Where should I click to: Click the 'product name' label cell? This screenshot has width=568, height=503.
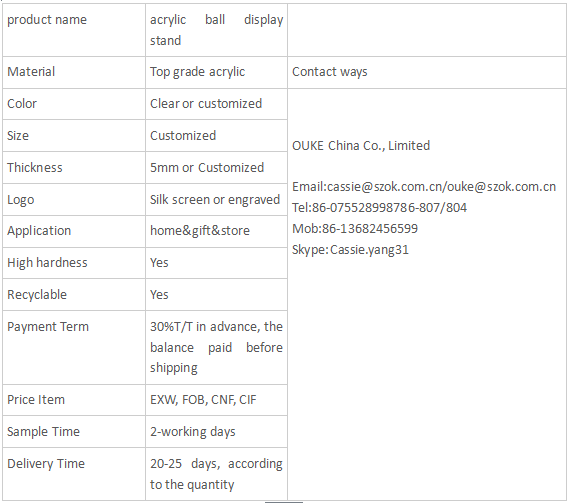(74, 30)
